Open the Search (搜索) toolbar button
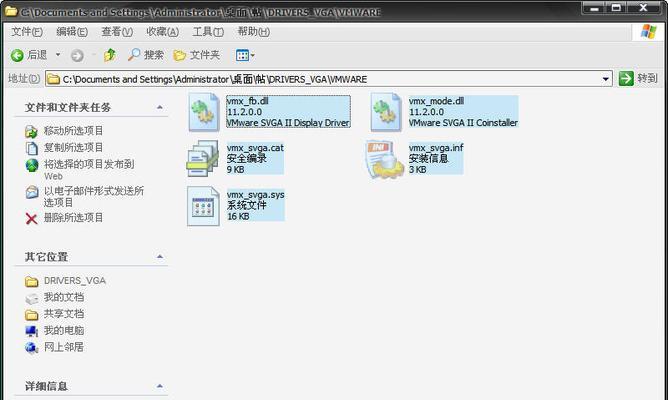Image resolution: width=668 pixels, height=400 pixels. pos(146,55)
